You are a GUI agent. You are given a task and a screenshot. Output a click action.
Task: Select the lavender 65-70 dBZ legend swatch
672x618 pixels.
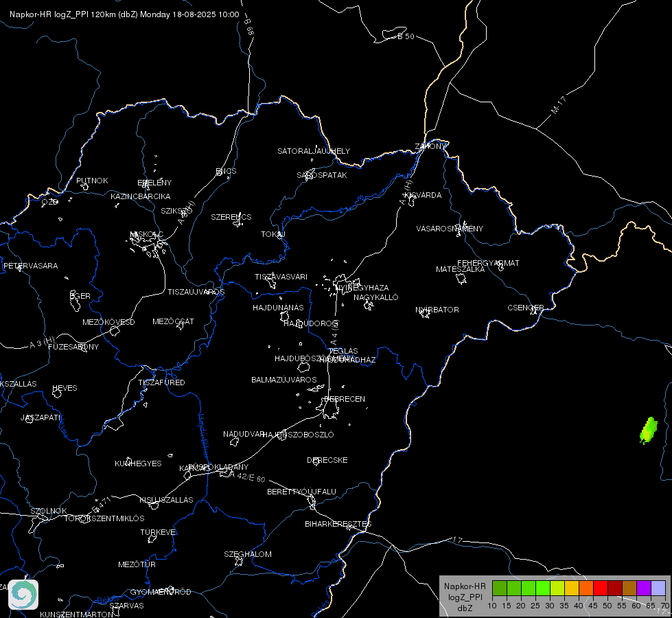658,588
